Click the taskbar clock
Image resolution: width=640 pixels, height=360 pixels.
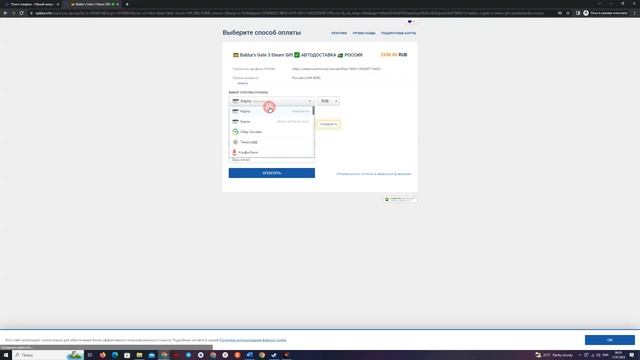(618, 355)
